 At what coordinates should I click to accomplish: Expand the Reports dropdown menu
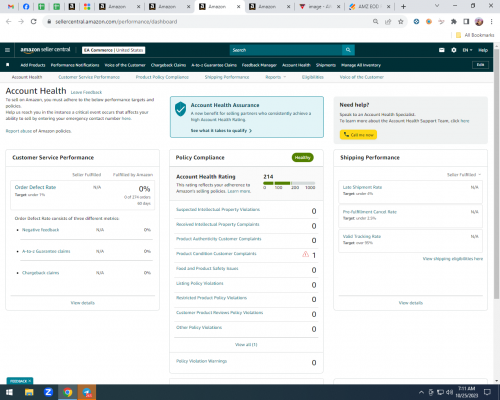tap(275, 77)
